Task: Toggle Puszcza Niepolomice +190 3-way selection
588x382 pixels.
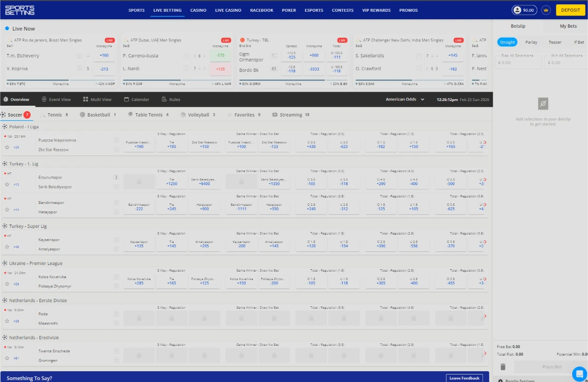Action: [x=139, y=144]
